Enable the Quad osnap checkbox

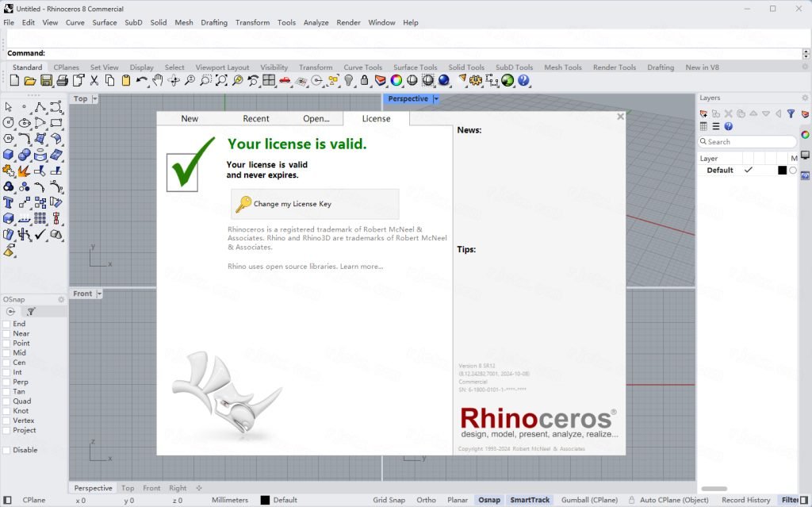pos(6,401)
